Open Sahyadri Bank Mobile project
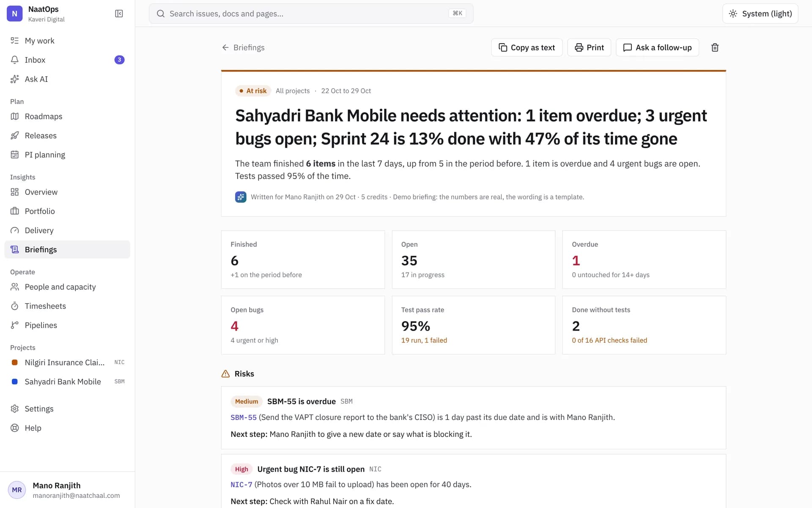This screenshot has height=508, width=812. click(67, 381)
